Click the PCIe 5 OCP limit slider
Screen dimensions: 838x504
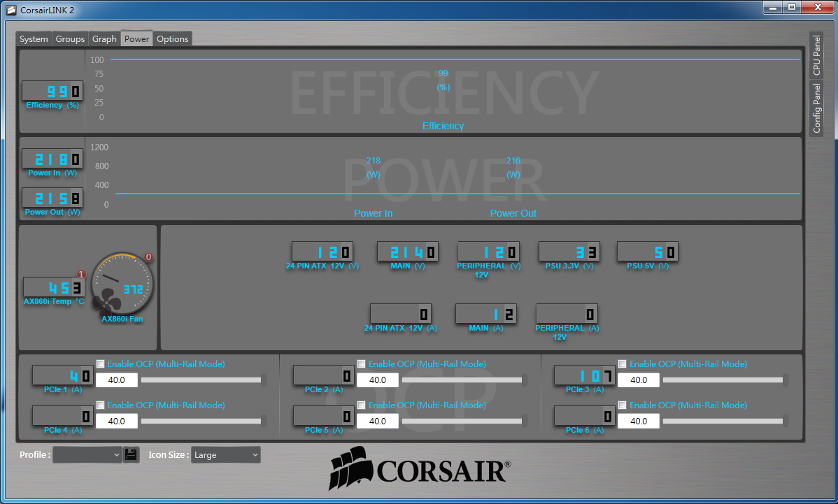[x=464, y=422]
